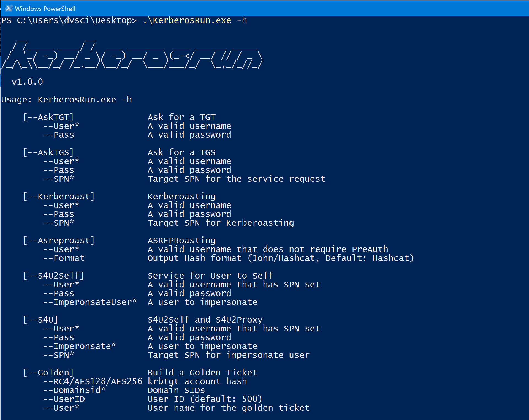The width and height of the screenshot is (529, 420).
Task: Click '--Pass' under the AskTGT section
Action: pyautogui.click(x=59, y=135)
